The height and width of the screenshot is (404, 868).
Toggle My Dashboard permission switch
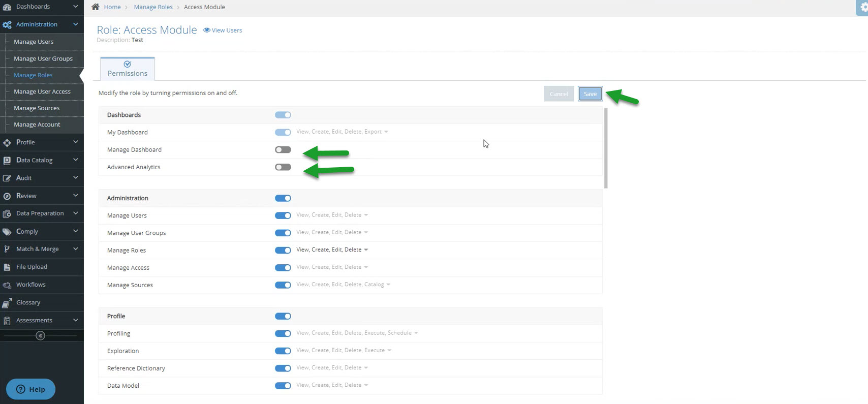(x=283, y=132)
